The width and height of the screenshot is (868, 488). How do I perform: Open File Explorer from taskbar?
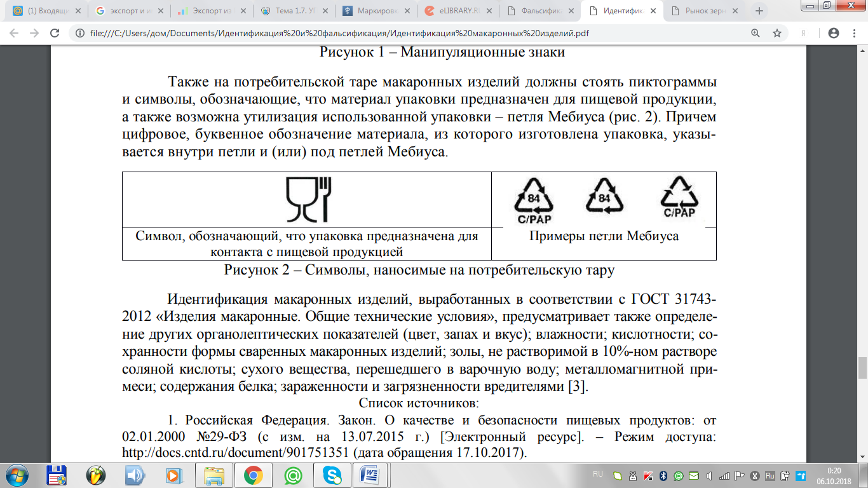coord(214,475)
